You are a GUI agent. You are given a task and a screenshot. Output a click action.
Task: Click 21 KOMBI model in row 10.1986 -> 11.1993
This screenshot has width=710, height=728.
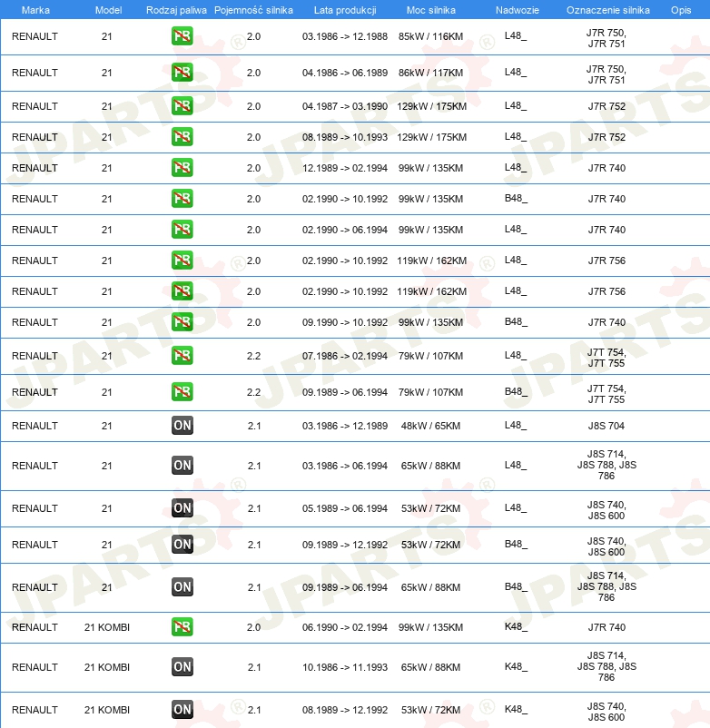pos(107,667)
